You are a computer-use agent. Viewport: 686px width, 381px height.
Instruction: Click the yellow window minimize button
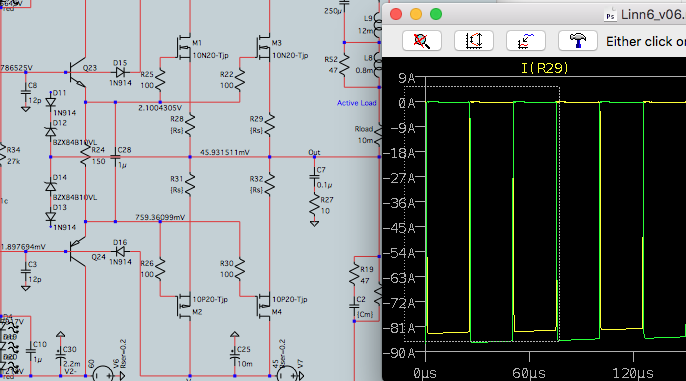pyautogui.click(x=416, y=14)
